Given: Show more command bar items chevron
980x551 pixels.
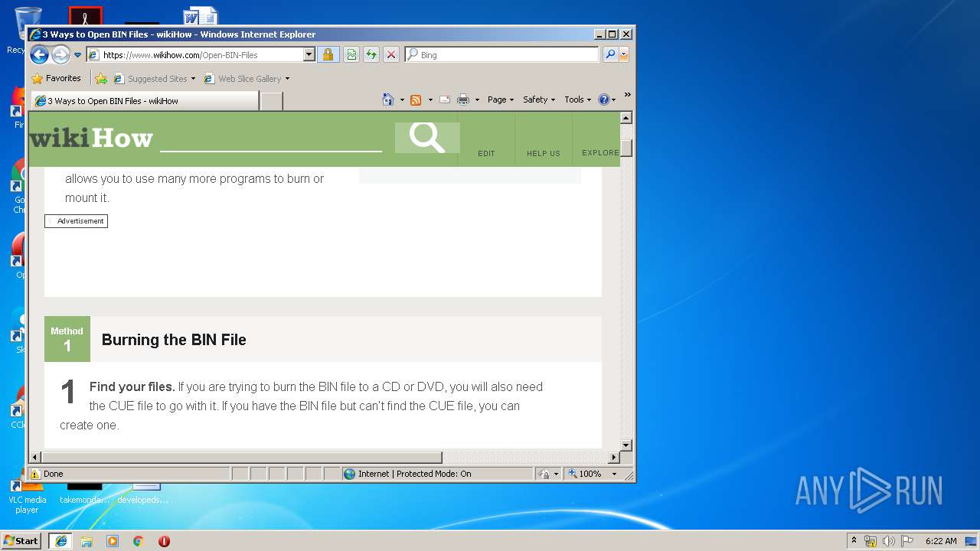Looking at the screenshot, I should pos(627,96).
